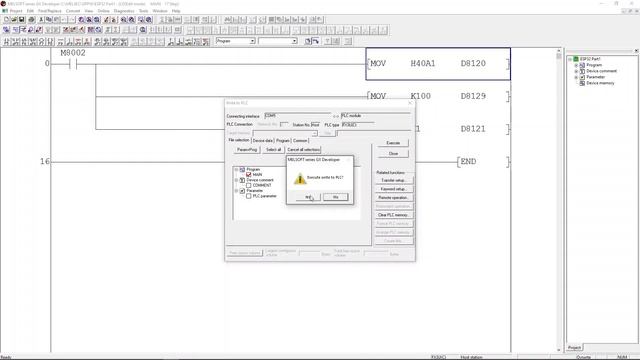640x360 pixels.
Task: Click the Select all button
Action: click(x=273, y=150)
